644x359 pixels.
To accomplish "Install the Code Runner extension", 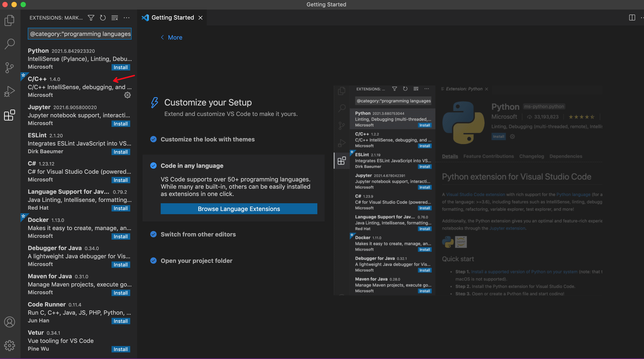I will coord(121,321).
